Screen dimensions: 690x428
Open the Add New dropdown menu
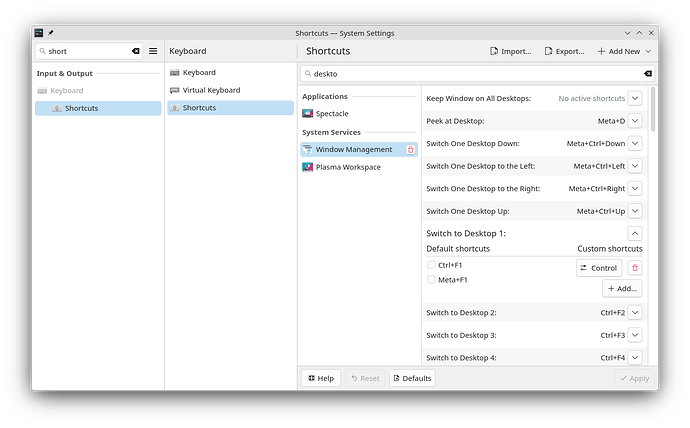pyautogui.click(x=624, y=51)
